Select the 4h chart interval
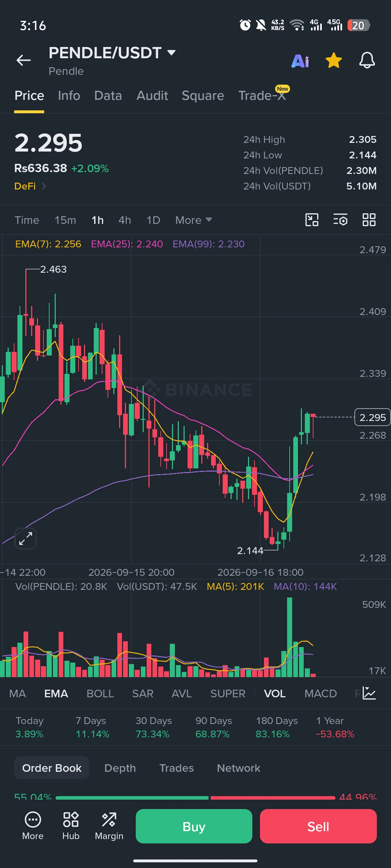Screen dimensions: 391x868 125,220
